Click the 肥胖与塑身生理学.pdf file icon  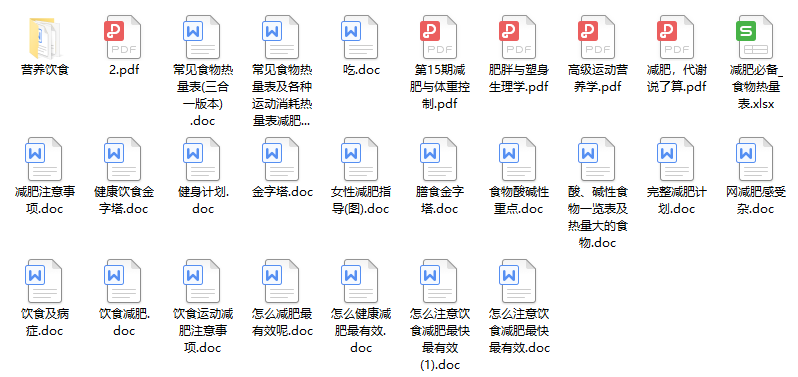[518, 37]
